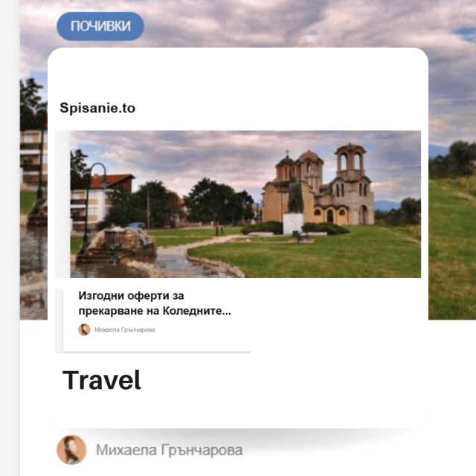Click the red-roofed house in the card photo
Viewport: 476px width, 476px height.
(104, 197)
